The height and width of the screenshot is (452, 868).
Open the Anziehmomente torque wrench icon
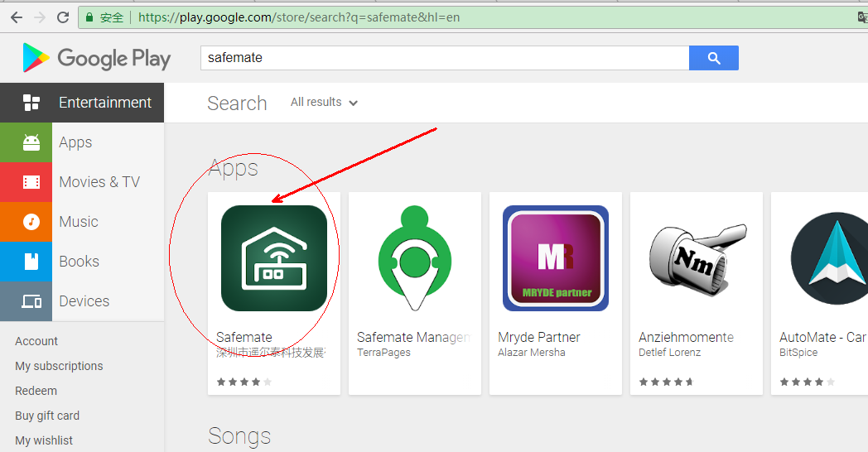(x=697, y=257)
